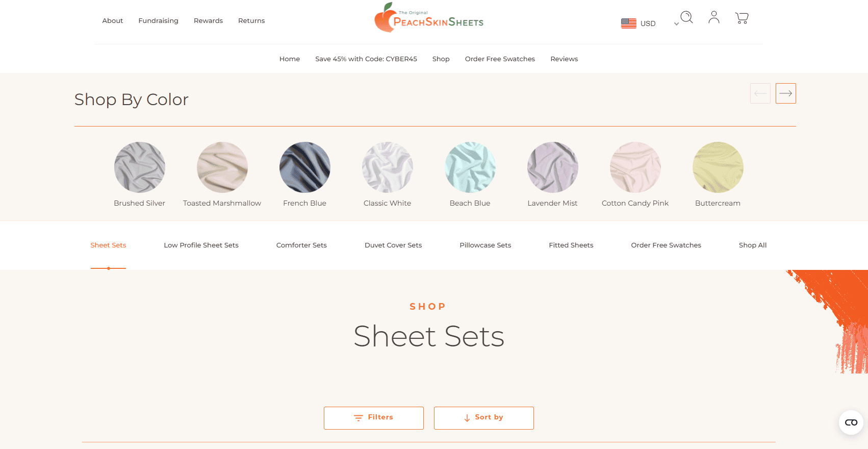Click the previous arrow in color carousel
This screenshot has width=868, height=449.
(760, 93)
